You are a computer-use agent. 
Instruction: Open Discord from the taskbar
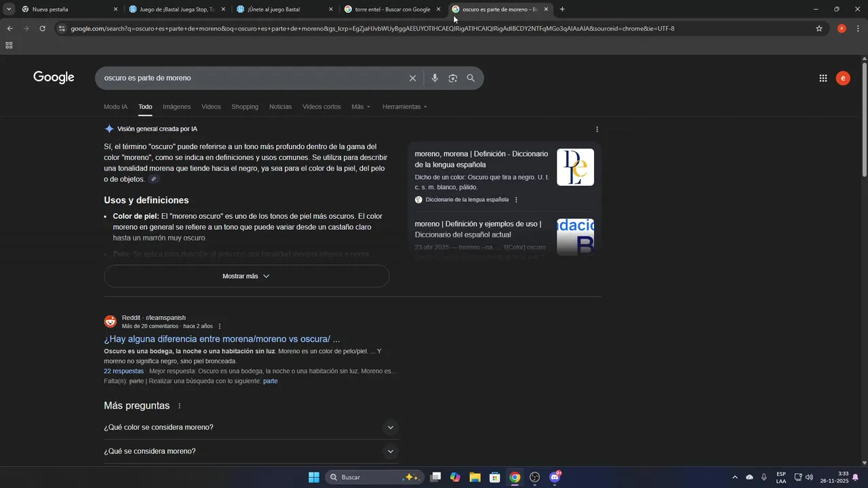554,477
